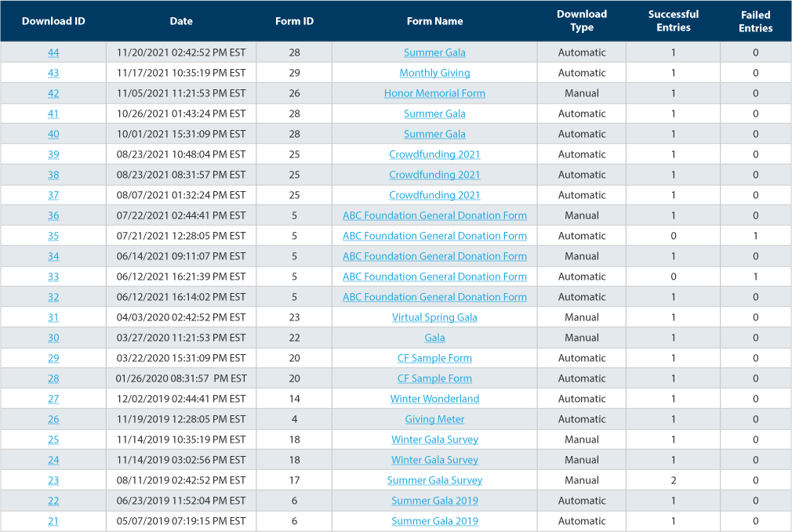
Task: Click the Download Type column header
Action: pyautogui.click(x=582, y=20)
